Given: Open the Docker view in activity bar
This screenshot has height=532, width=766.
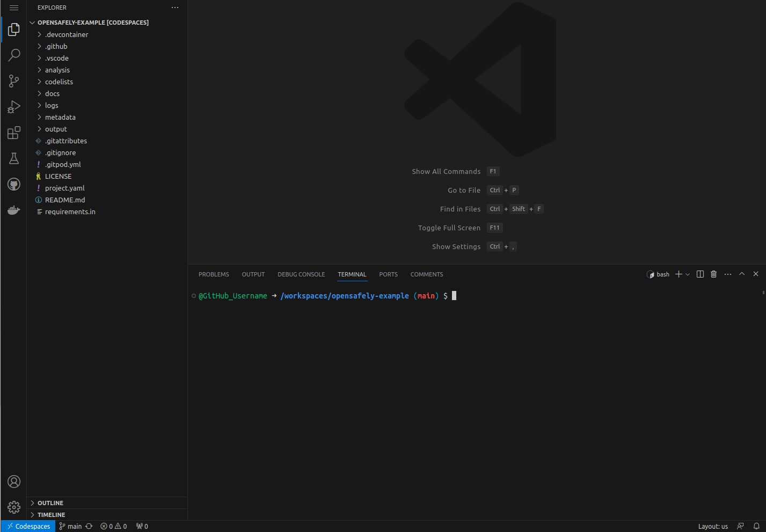Looking at the screenshot, I should point(14,210).
